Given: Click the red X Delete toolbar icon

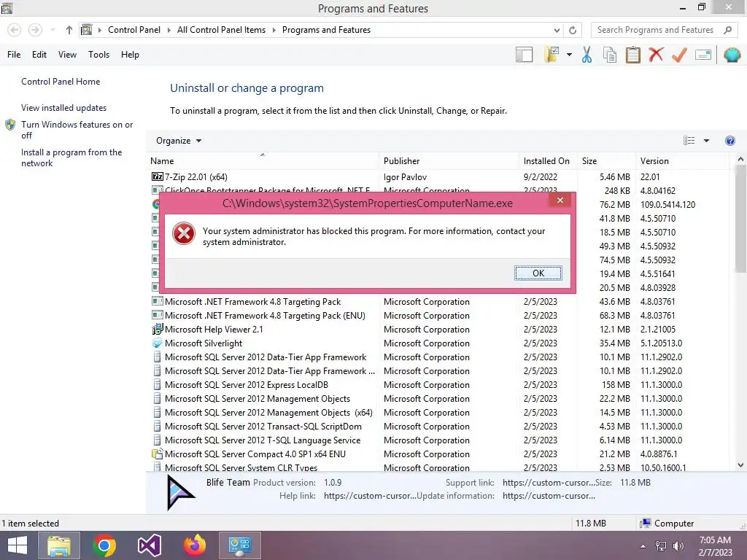Looking at the screenshot, I should click(x=656, y=54).
